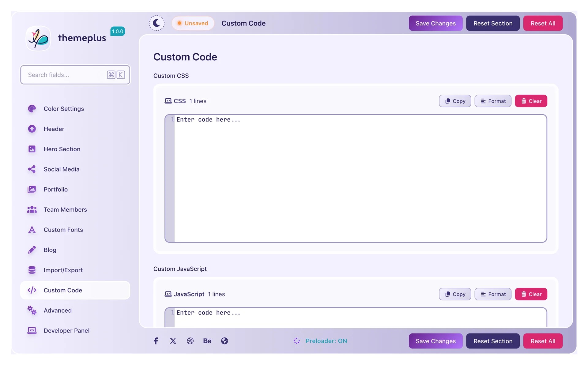Open the Developer Panel terminal icon
The height and width of the screenshot is (365, 588).
pos(32,330)
